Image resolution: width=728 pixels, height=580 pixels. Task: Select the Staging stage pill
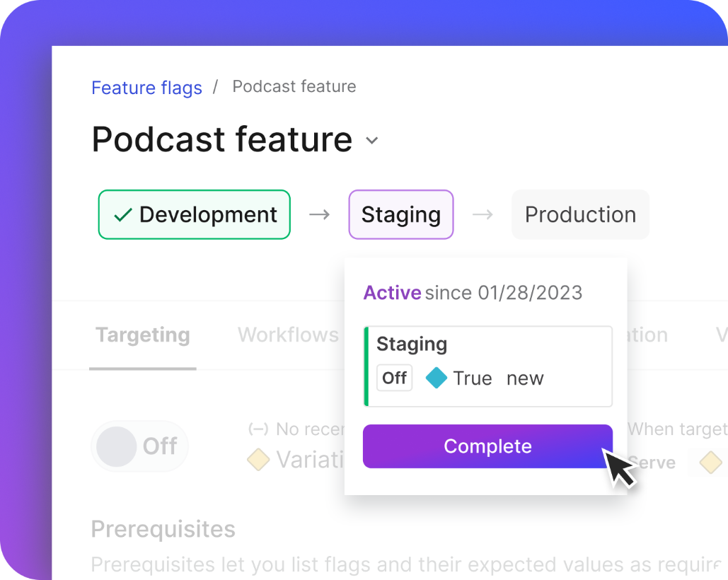tap(400, 214)
